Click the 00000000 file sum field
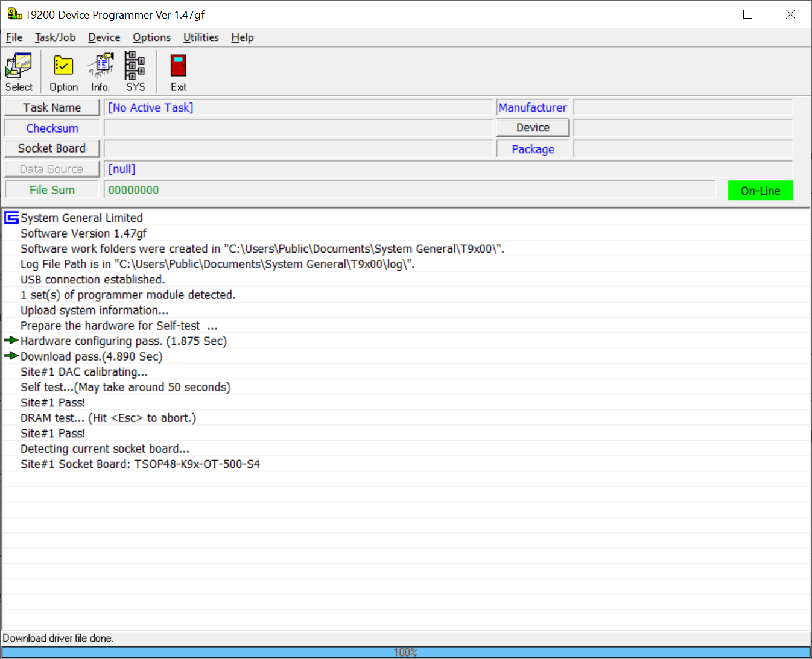Viewport: 812px width, 659px height. pos(410,190)
